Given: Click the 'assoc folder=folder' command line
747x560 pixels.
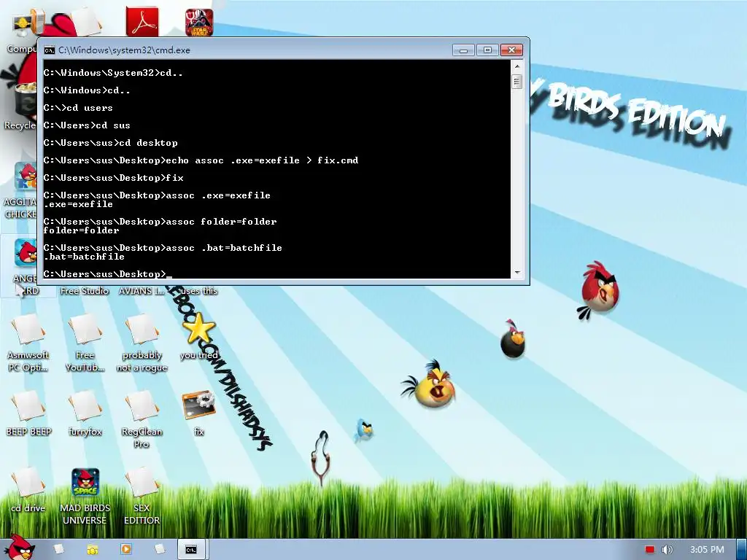Looking at the screenshot, I should pos(160,222).
